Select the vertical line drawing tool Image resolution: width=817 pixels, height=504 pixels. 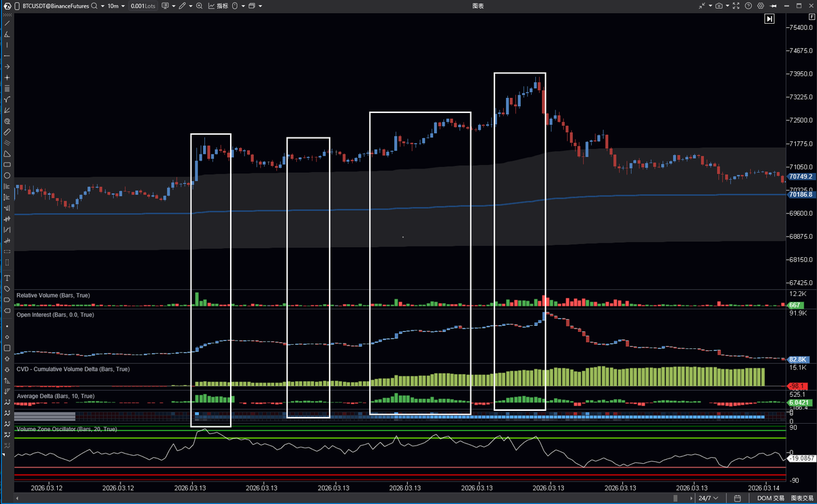tap(7, 45)
